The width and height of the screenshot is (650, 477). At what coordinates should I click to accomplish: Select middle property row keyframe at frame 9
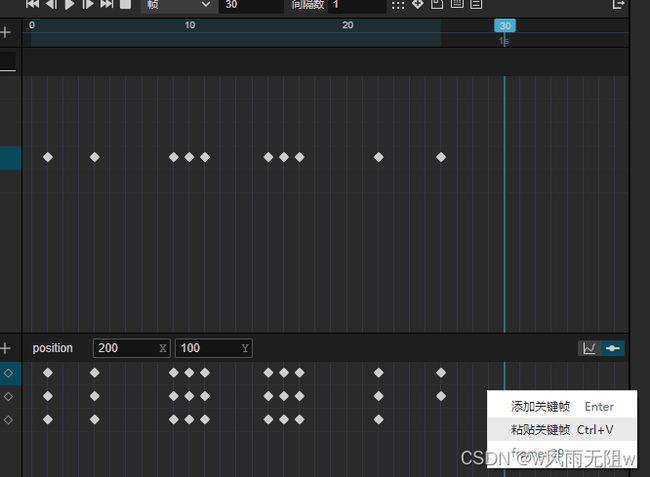coord(174,396)
